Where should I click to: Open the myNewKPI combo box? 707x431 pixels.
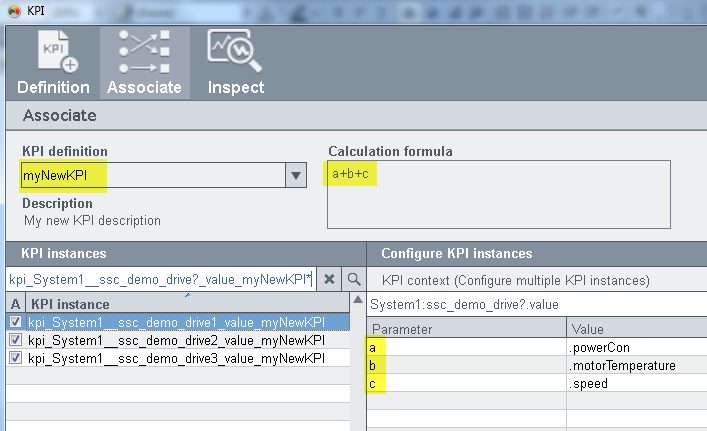pos(150,176)
